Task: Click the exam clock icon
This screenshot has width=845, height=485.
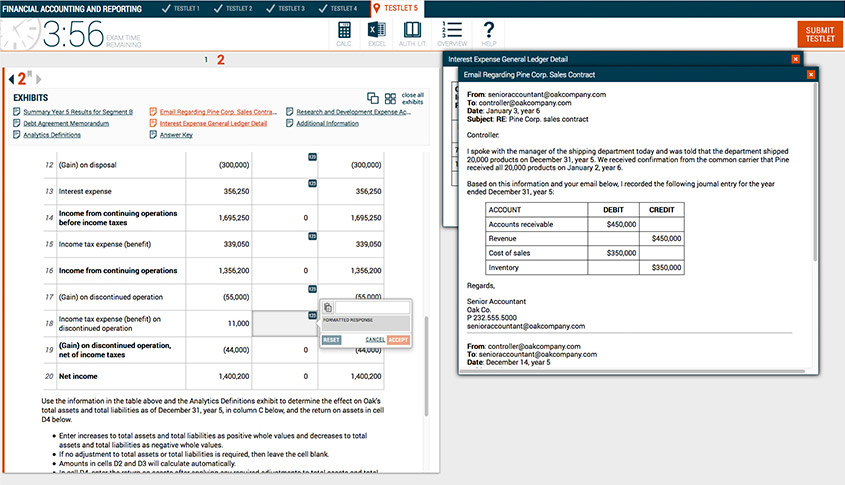Action: pos(19,34)
